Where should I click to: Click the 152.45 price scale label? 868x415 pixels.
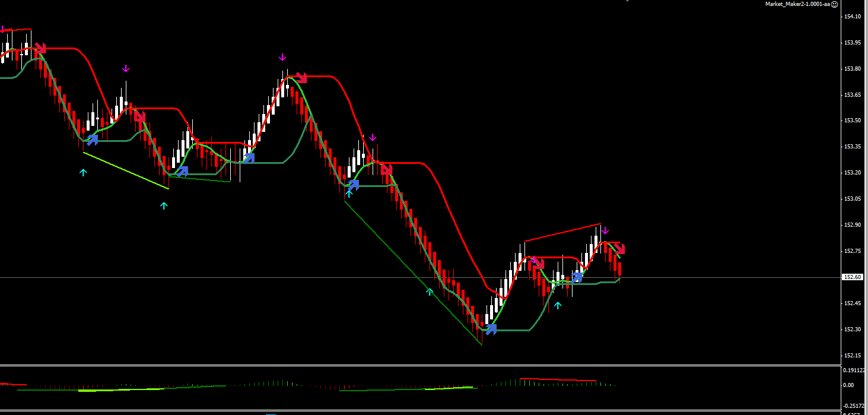[852, 303]
